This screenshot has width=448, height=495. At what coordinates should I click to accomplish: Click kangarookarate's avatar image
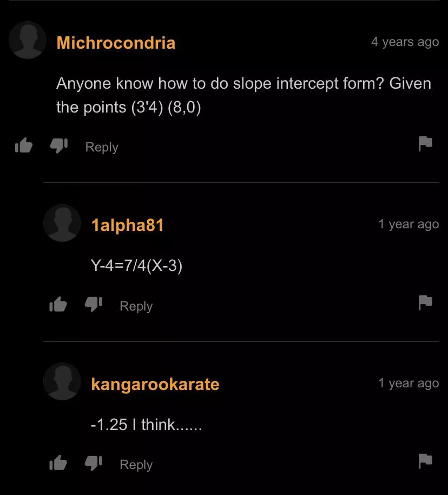coord(62,381)
